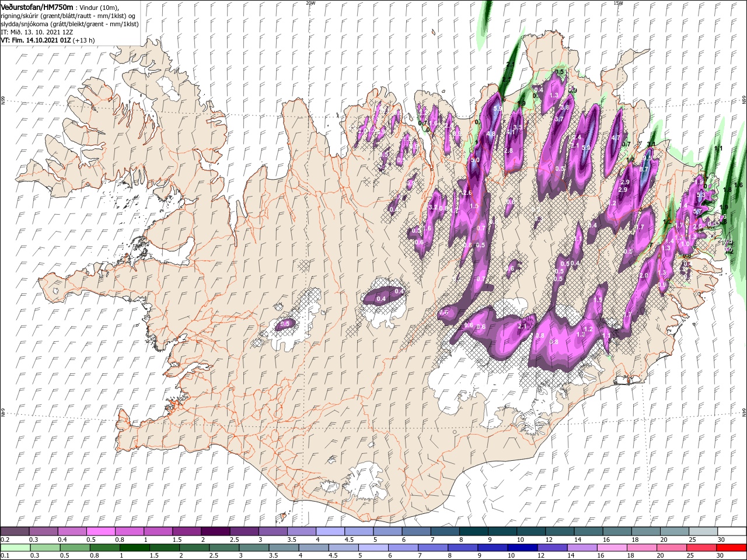Click the 4.1 snowfall value on map
The width and height of the screenshot is (747, 560).
(x=509, y=132)
